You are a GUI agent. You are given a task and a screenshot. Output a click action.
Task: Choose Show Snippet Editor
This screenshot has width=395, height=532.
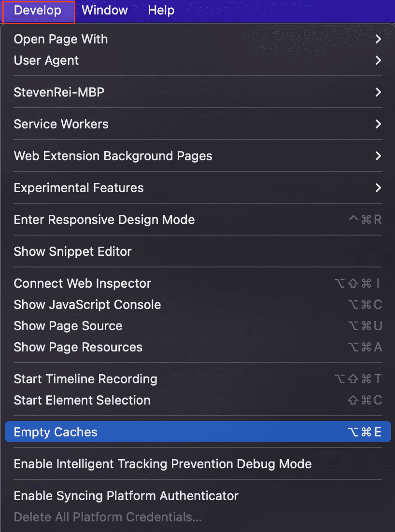click(72, 252)
